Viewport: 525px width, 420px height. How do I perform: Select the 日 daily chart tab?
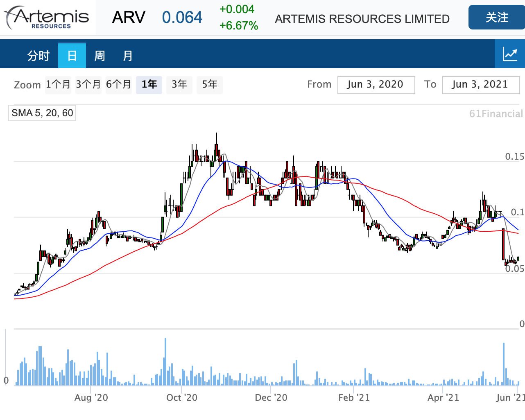(72, 56)
